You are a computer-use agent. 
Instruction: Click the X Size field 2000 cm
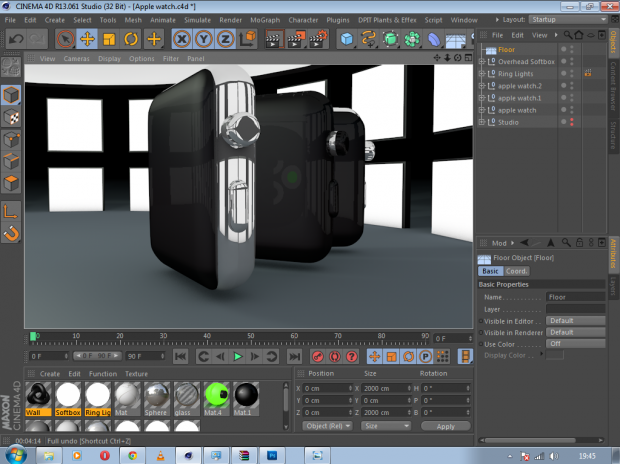click(387, 388)
